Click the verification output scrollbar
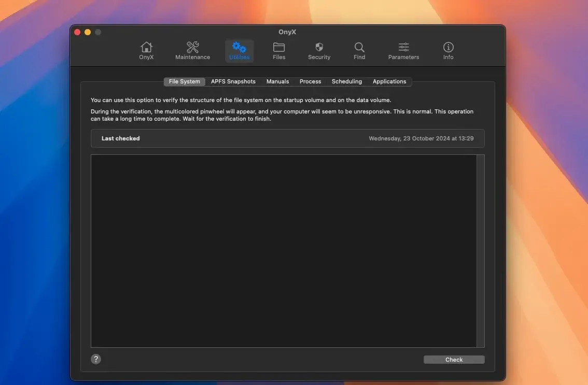The width and height of the screenshot is (588, 385). [x=480, y=251]
